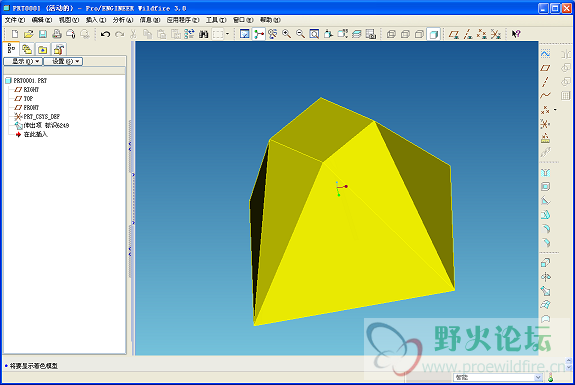Viewport: 575px width, 385px height.
Task: Select the Zoom In magnifier icon
Action: click(x=286, y=34)
